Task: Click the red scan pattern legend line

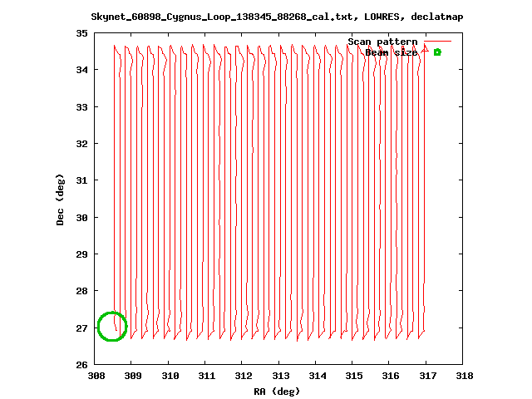Action: click(438, 42)
